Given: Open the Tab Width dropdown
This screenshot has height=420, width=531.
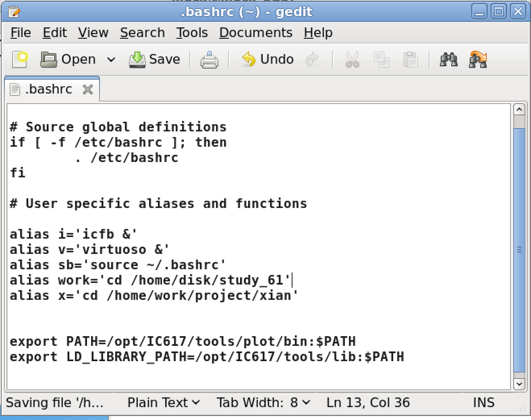Looking at the screenshot, I should pyautogui.click(x=263, y=402).
